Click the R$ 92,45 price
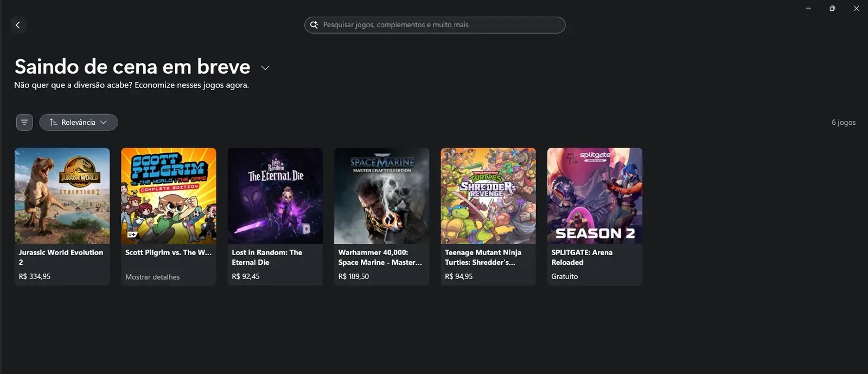 tap(246, 276)
